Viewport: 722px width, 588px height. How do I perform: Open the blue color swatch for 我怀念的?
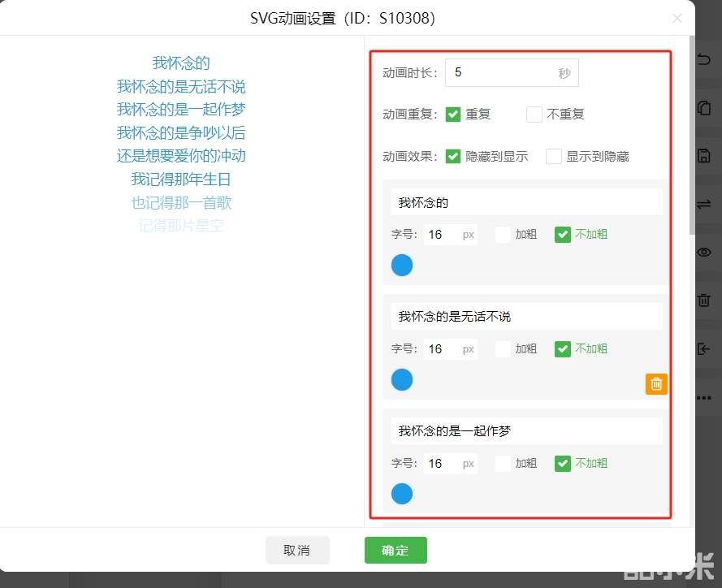tap(402, 265)
